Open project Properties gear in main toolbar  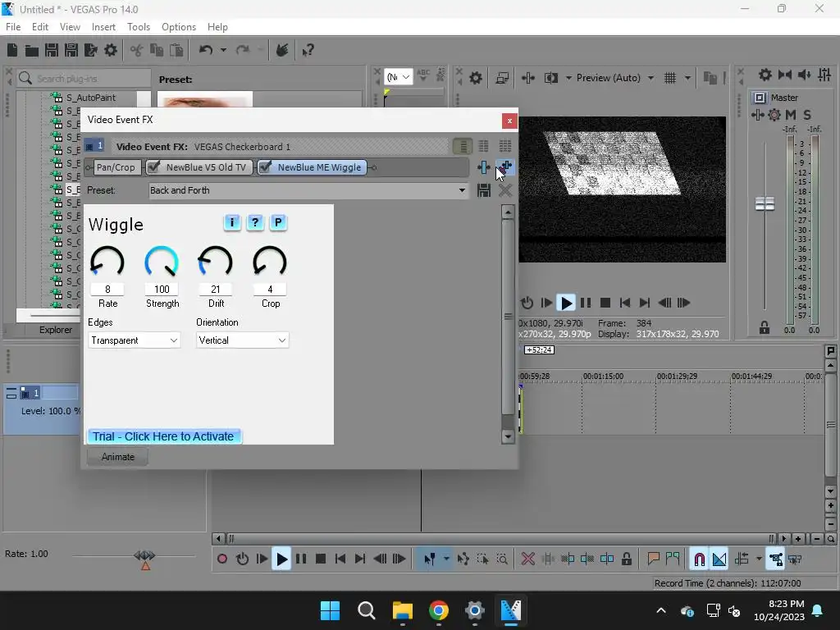point(111,50)
